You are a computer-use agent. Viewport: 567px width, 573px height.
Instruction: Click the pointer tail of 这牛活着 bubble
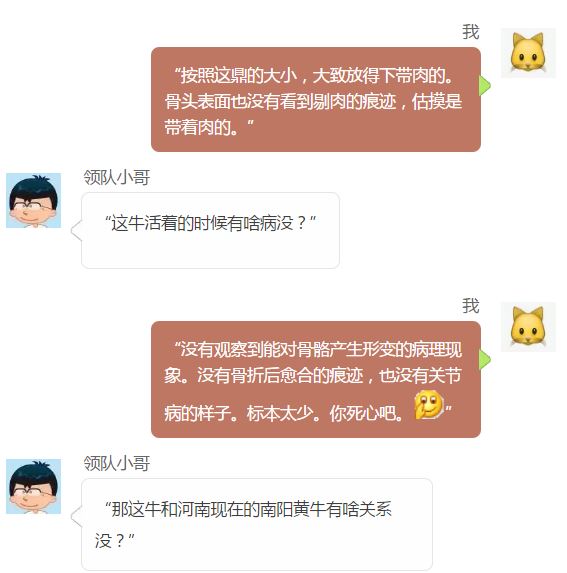click(x=76, y=231)
